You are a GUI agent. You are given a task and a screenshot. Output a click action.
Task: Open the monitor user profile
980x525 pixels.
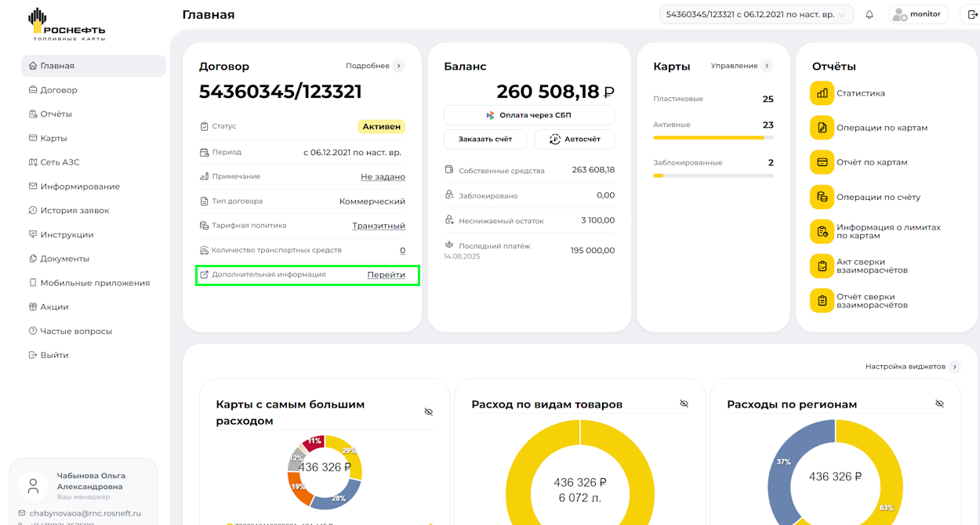917,15
